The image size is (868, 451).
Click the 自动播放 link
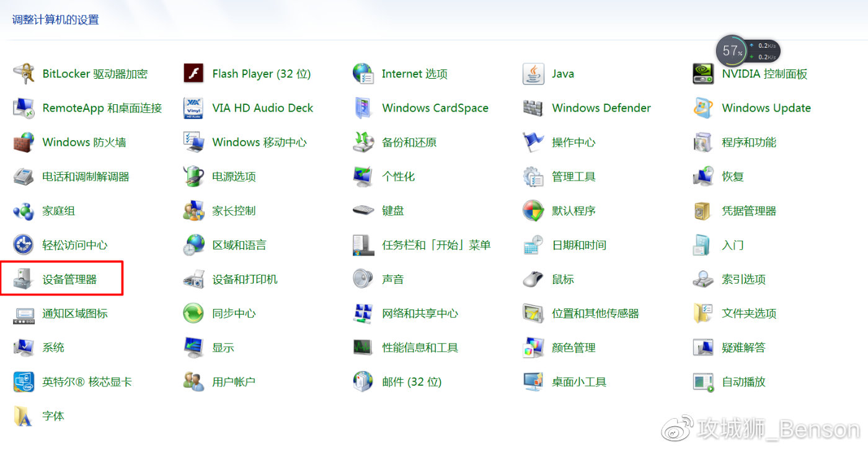(743, 382)
